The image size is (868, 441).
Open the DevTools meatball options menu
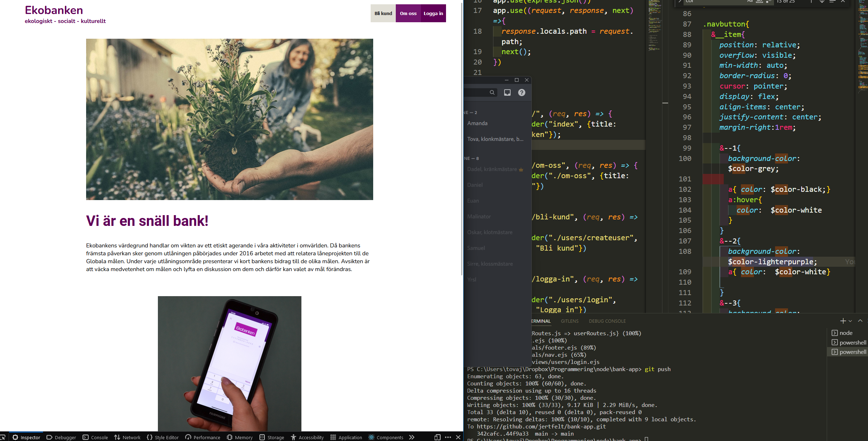[x=448, y=437]
